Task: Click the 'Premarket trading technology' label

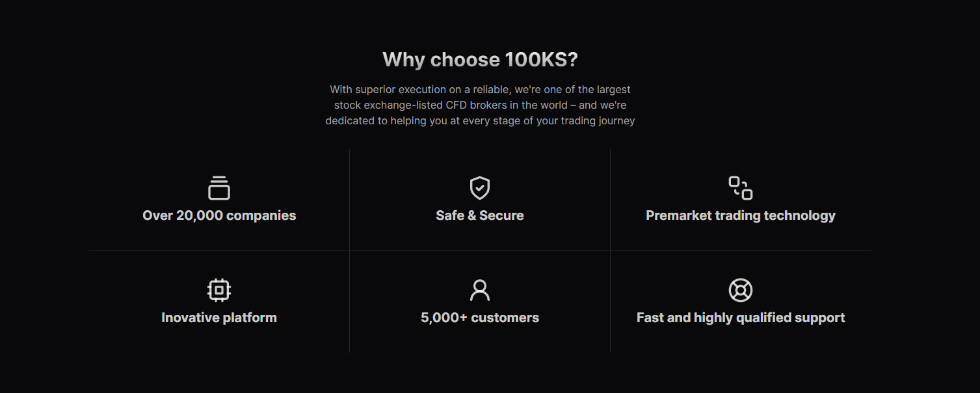Action: (x=741, y=216)
